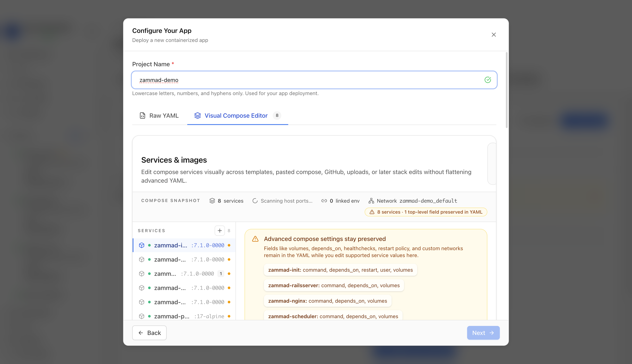Click 'Advanced compose settings stay preserved' heading
The width and height of the screenshot is (632, 364).
pyautogui.click(x=325, y=239)
